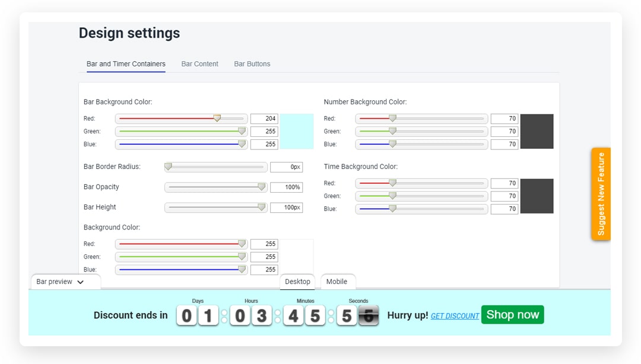Screen dimensions: 641x364
Task: Click the Bar Background Color Blue slider
Action: point(182,144)
